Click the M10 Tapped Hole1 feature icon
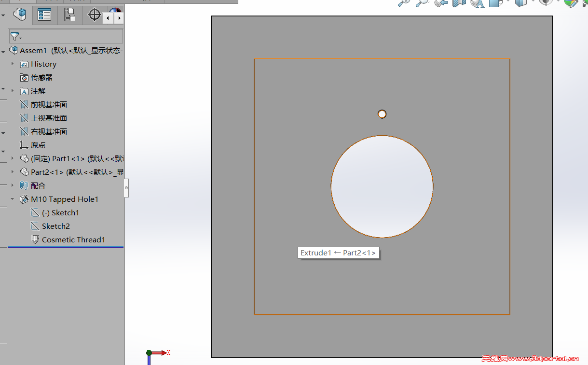The width and height of the screenshot is (588, 365). [24, 199]
